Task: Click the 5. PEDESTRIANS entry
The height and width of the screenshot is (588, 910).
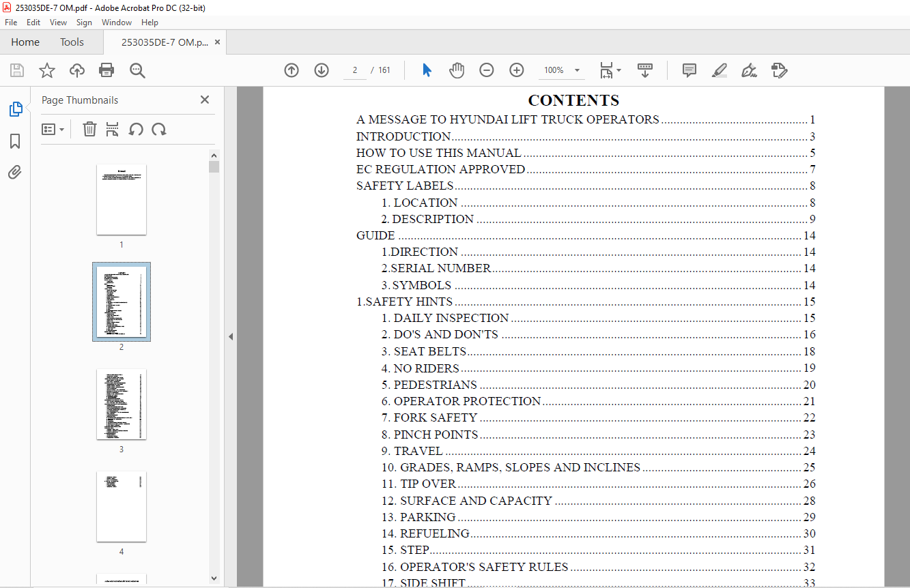Action: (599, 385)
